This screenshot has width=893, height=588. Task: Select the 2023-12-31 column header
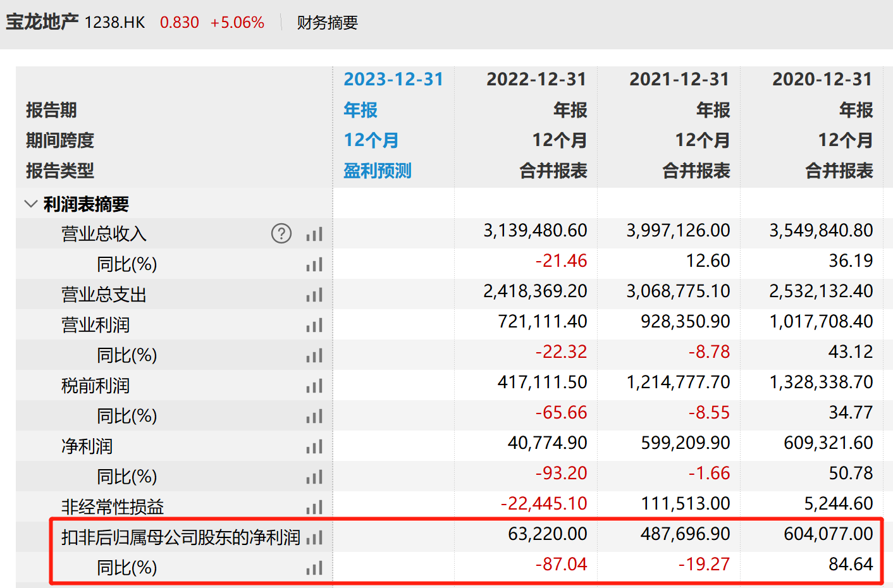(x=393, y=79)
